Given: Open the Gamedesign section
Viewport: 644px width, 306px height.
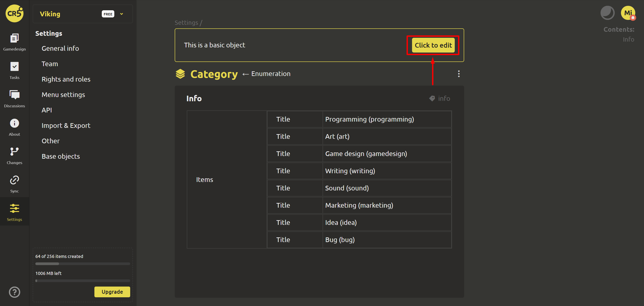Looking at the screenshot, I should (x=15, y=42).
